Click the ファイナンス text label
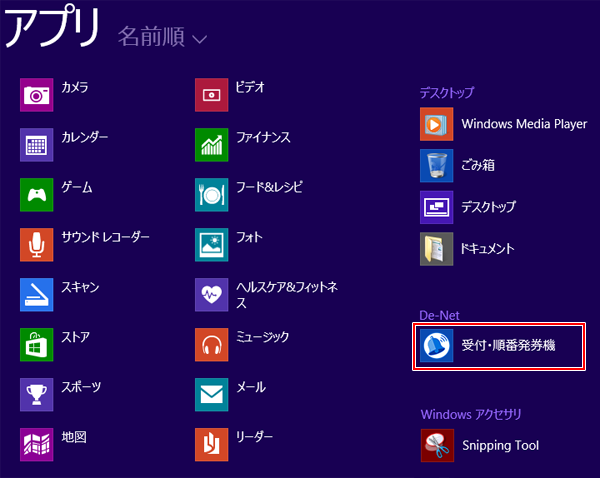This screenshot has width=600, height=478. tap(263, 137)
